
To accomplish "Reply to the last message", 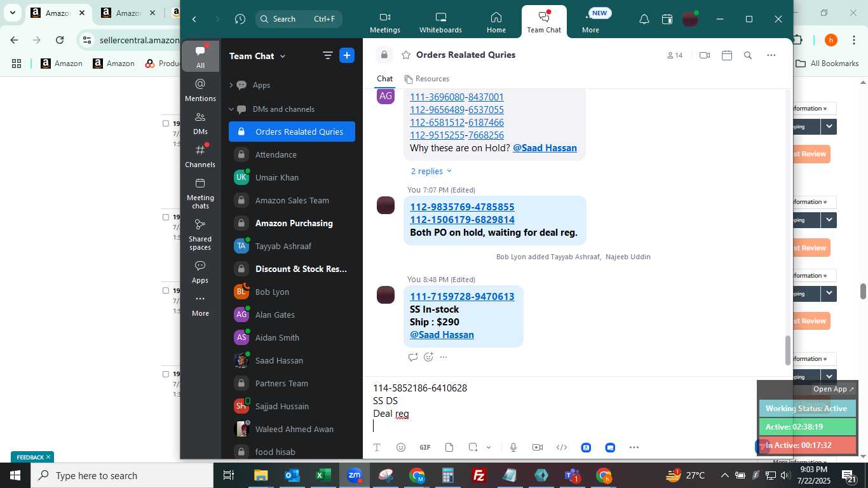I will [x=413, y=357].
